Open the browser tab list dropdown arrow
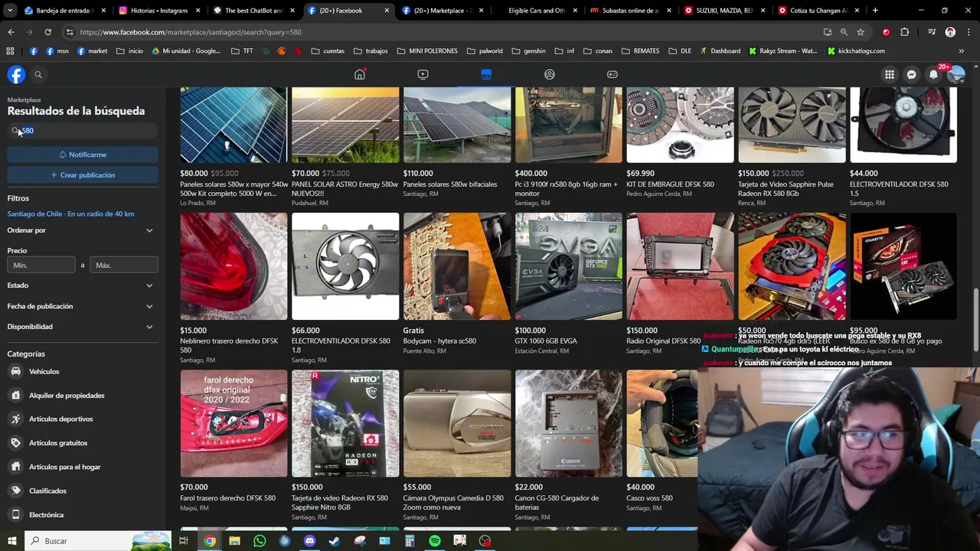The height and width of the screenshot is (551, 980). coord(11,11)
